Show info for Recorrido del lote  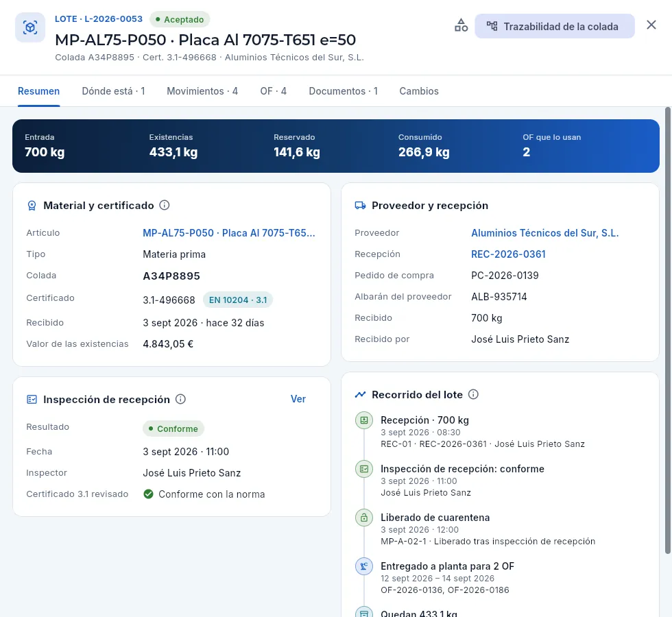(x=473, y=394)
